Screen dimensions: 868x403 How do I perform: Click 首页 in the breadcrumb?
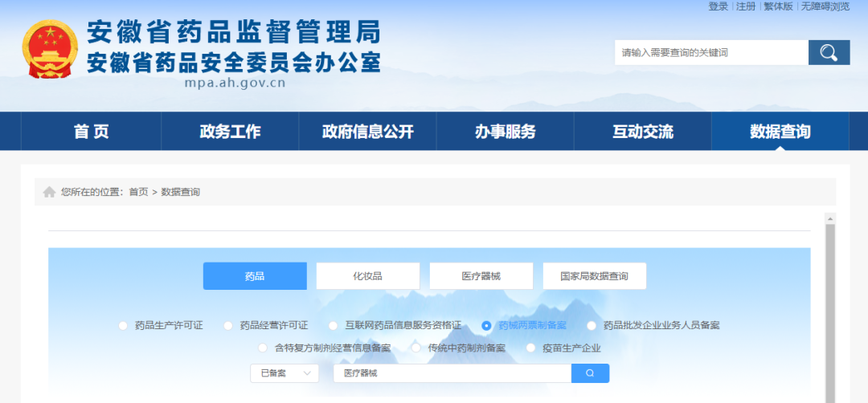[x=138, y=193]
